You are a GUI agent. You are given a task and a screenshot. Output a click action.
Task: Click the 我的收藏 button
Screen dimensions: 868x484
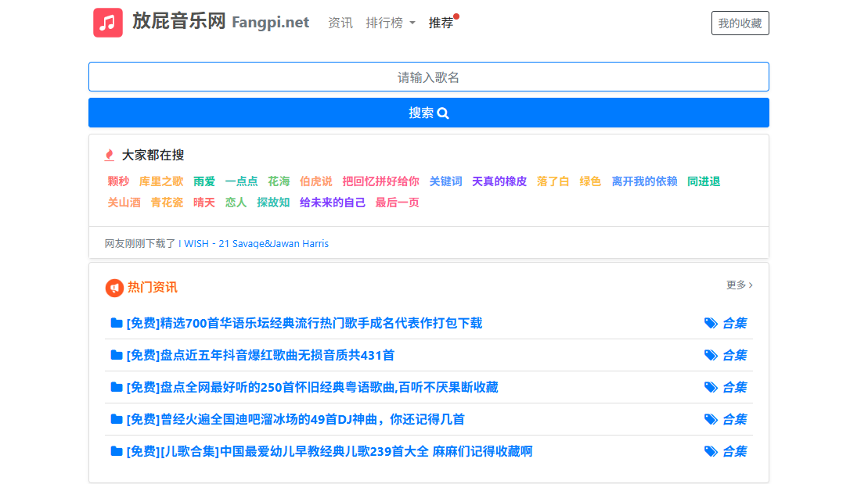click(740, 23)
